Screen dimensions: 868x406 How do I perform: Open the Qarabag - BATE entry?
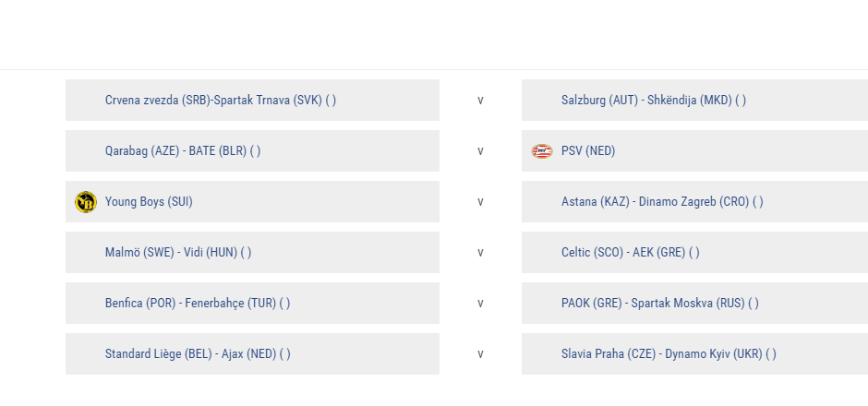click(182, 151)
